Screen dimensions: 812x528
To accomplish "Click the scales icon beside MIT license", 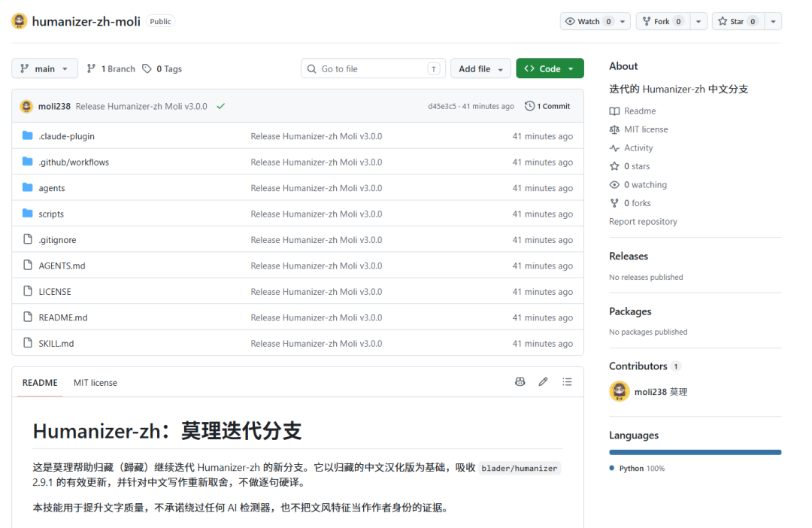I will tap(614, 129).
